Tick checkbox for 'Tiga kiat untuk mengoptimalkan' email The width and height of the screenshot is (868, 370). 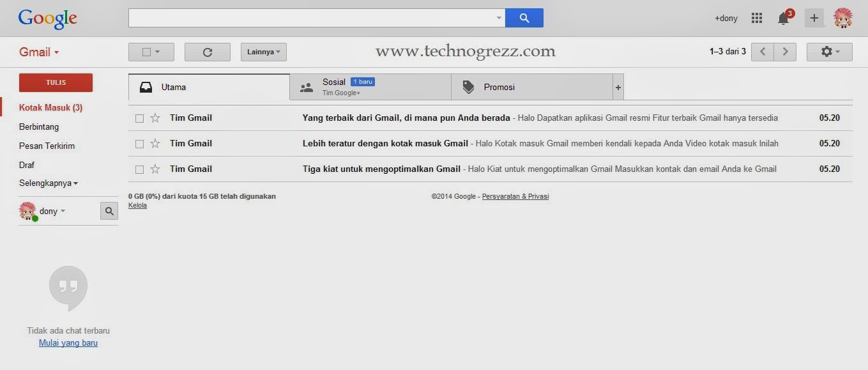[x=139, y=169]
